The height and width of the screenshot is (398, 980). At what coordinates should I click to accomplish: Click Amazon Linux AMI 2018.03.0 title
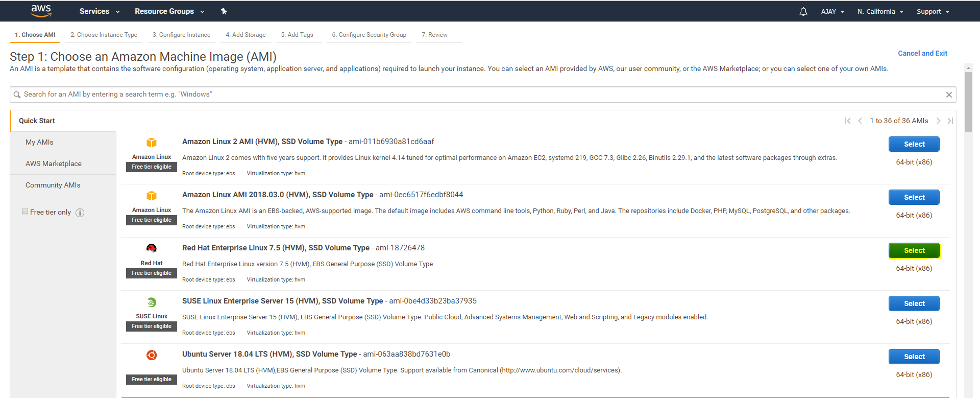(x=278, y=195)
